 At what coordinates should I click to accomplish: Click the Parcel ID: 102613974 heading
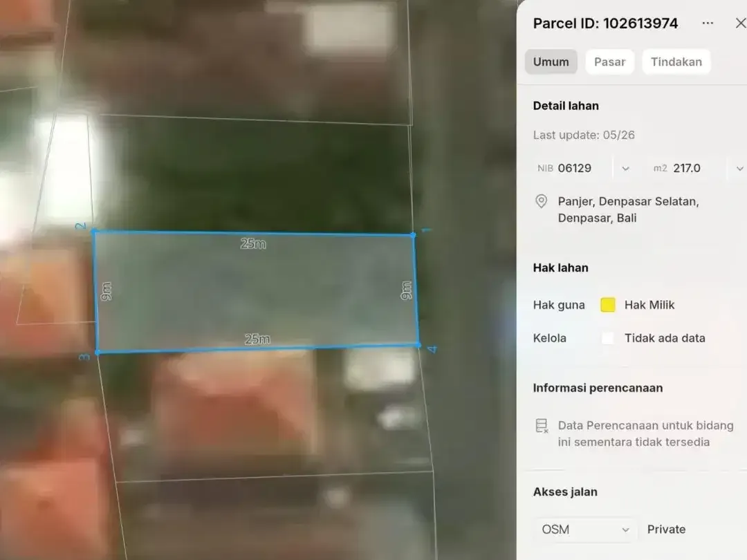coord(605,24)
